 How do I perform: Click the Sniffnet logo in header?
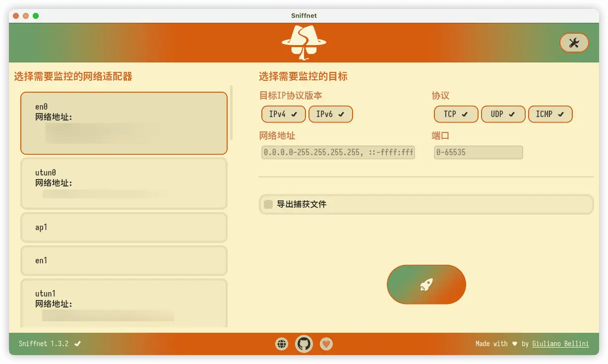304,43
